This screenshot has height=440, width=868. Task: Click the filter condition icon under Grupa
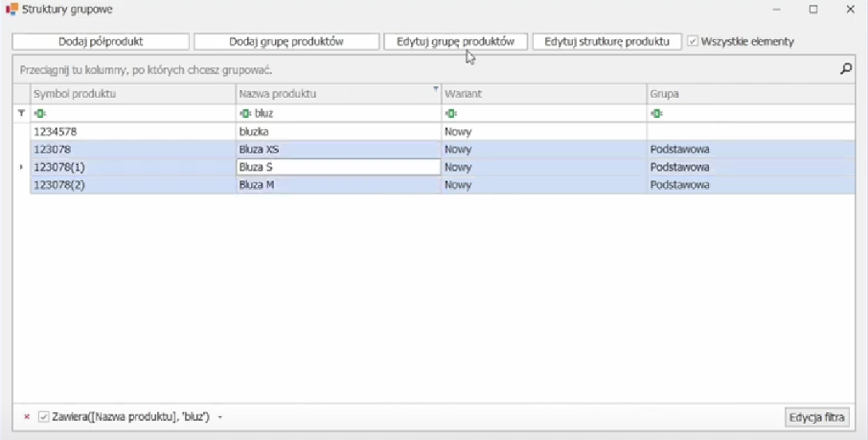[x=656, y=113]
